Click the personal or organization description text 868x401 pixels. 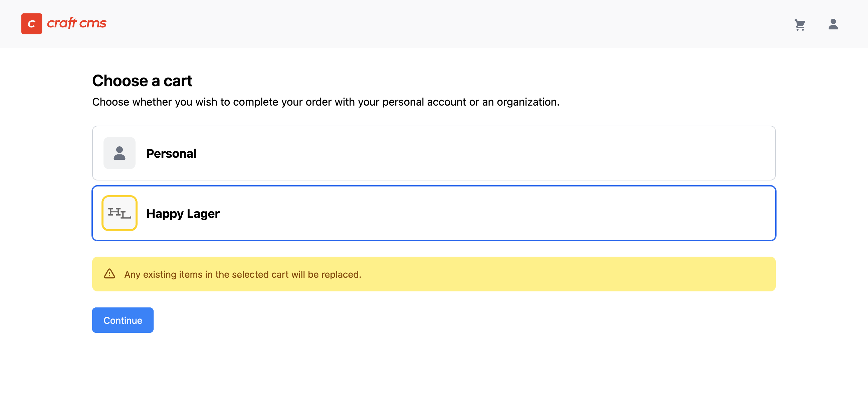tap(326, 102)
